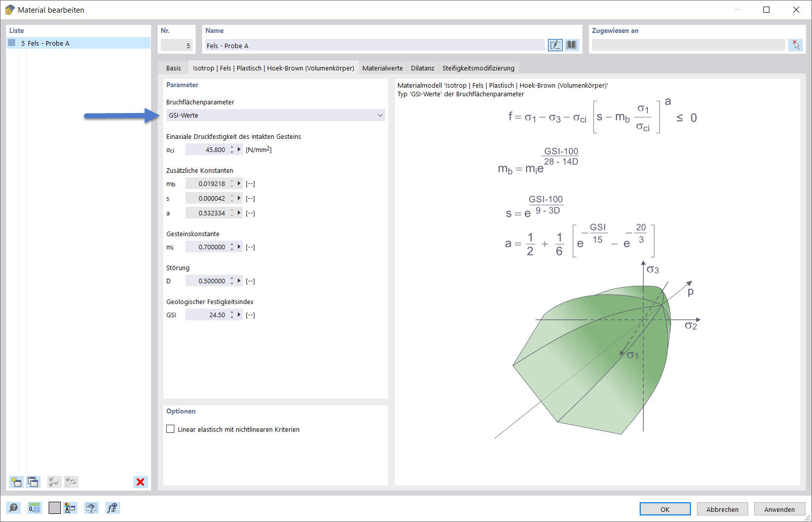Confirm with the OK button
The height and width of the screenshot is (522, 812).
[665, 509]
